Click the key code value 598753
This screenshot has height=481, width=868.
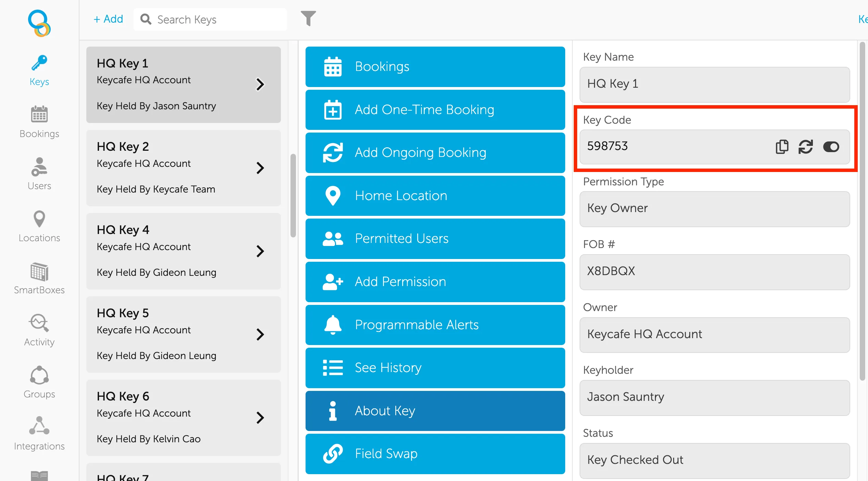[607, 146]
